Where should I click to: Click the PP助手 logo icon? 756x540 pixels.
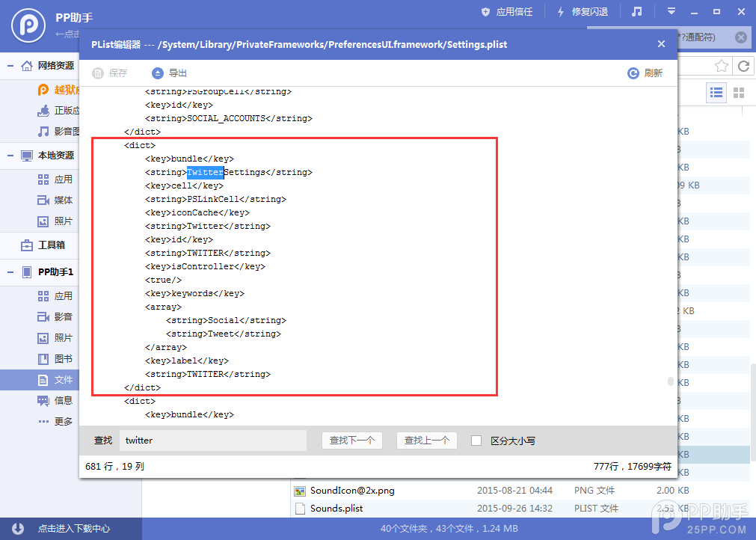pyautogui.click(x=28, y=25)
